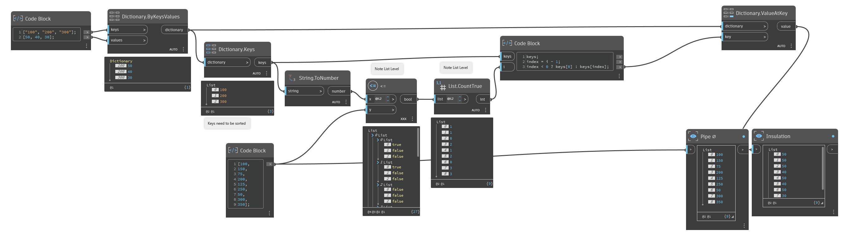Click the bool output port on the <= node
The height and width of the screenshot is (235, 868).
click(x=408, y=99)
